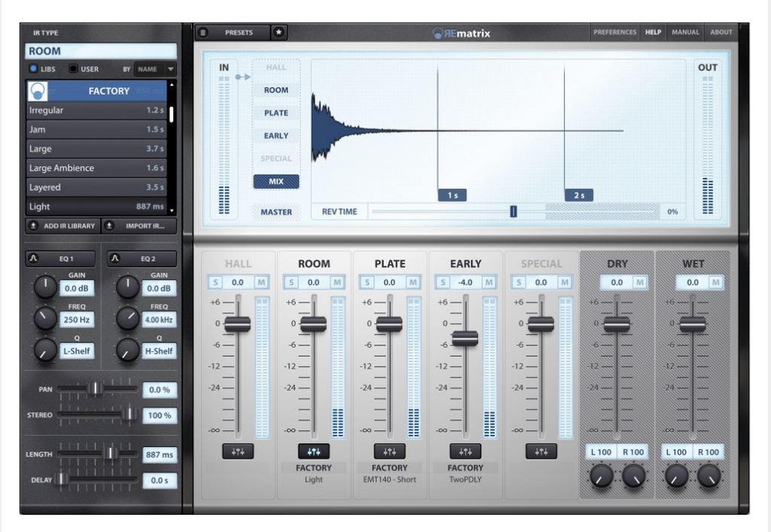Open the MANUAL menu item
The height and width of the screenshot is (532, 771).
685,32
